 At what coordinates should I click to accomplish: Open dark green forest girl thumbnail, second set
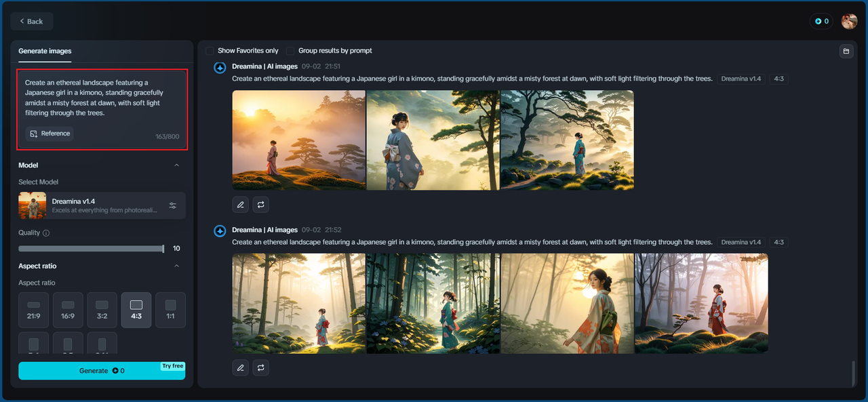coord(433,303)
